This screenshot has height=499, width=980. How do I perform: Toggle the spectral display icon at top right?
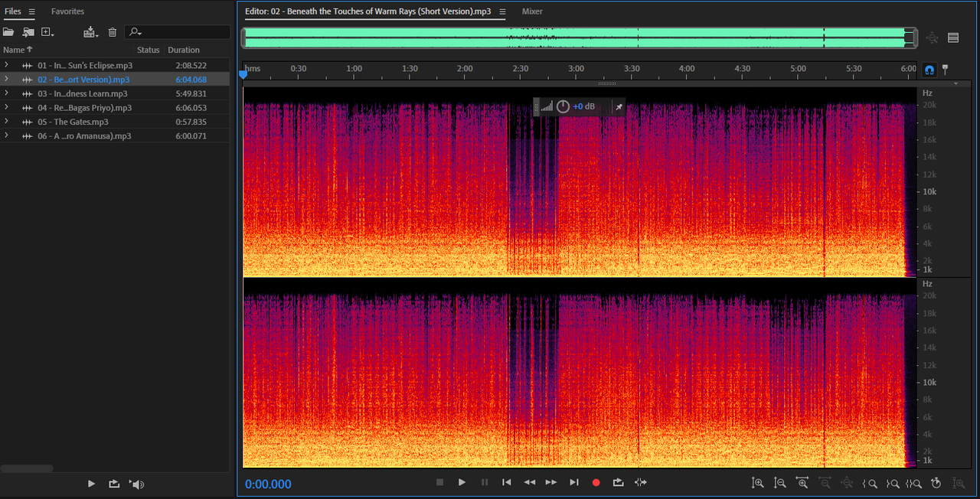click(953, 38)
